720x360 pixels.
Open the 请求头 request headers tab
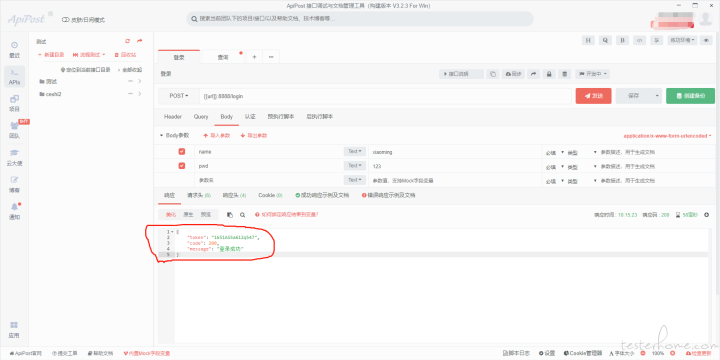tap(198, 195)
